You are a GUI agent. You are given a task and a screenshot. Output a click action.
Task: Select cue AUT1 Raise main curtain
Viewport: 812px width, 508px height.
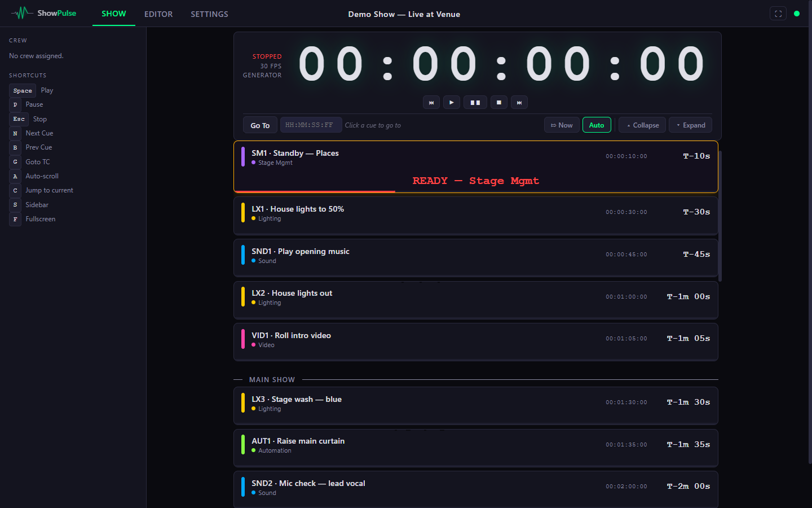point(476,448)
